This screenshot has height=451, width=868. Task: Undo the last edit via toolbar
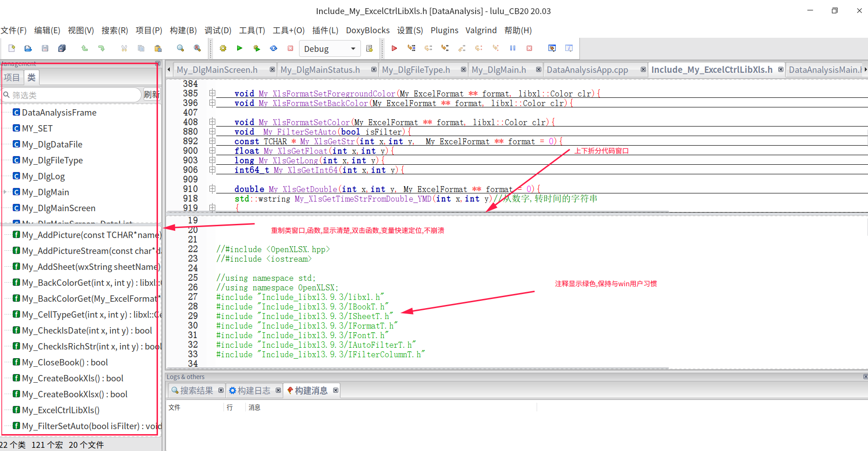[85, 48]
